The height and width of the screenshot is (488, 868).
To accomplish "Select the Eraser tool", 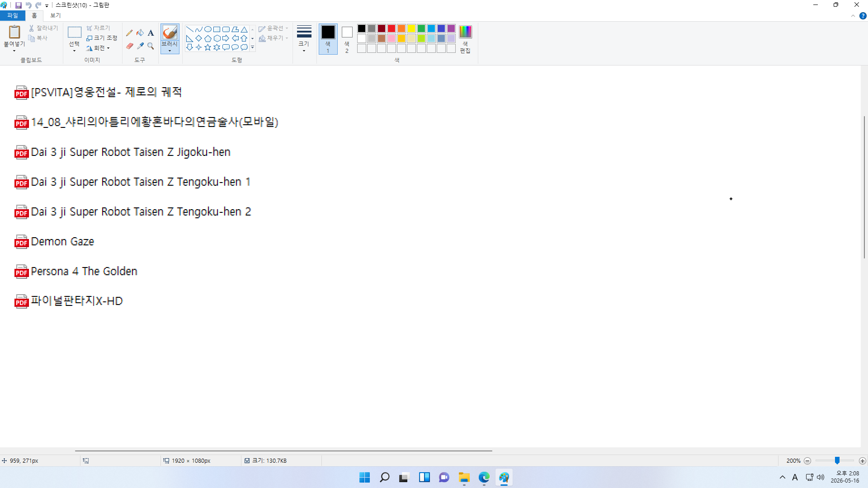I will [x=129, y=46].
